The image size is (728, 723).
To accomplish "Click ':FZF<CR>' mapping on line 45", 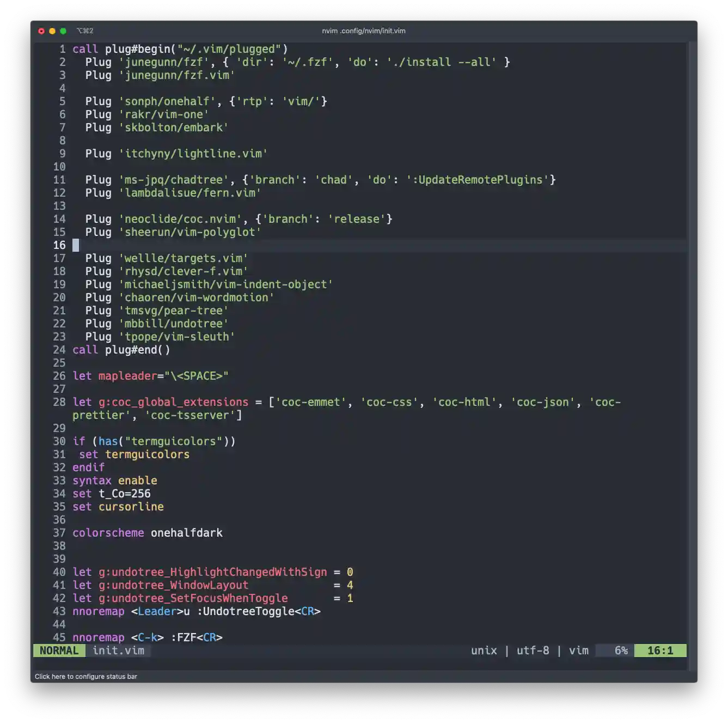I will tap(197, 637).
